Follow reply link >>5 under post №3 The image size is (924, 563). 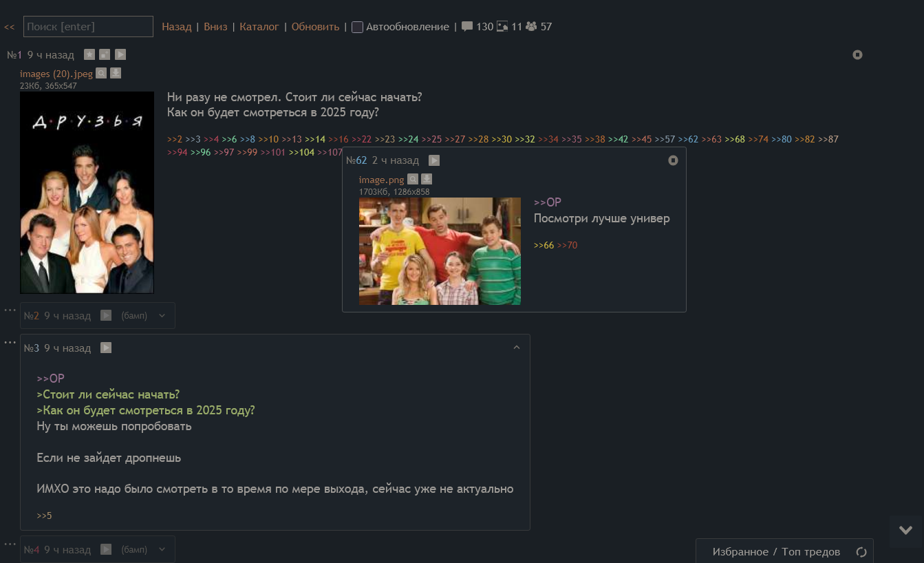pyautogui.click(x=44, y=516)
